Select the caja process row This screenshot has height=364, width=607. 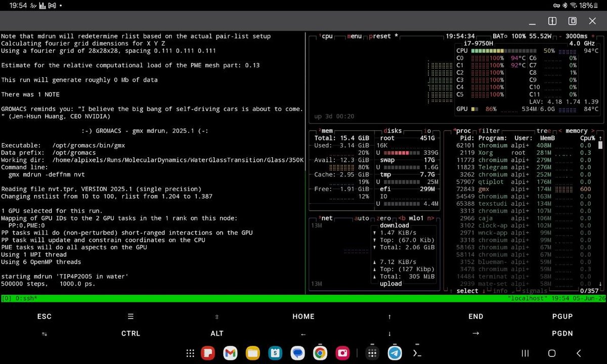523,218
